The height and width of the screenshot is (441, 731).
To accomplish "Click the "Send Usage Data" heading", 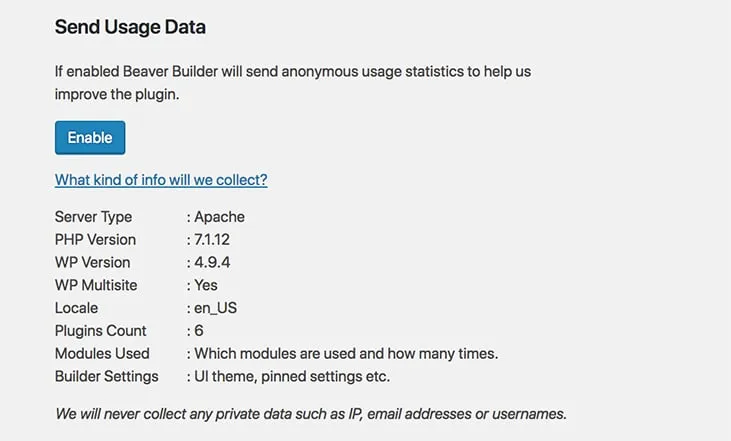I will pos(130,28).
